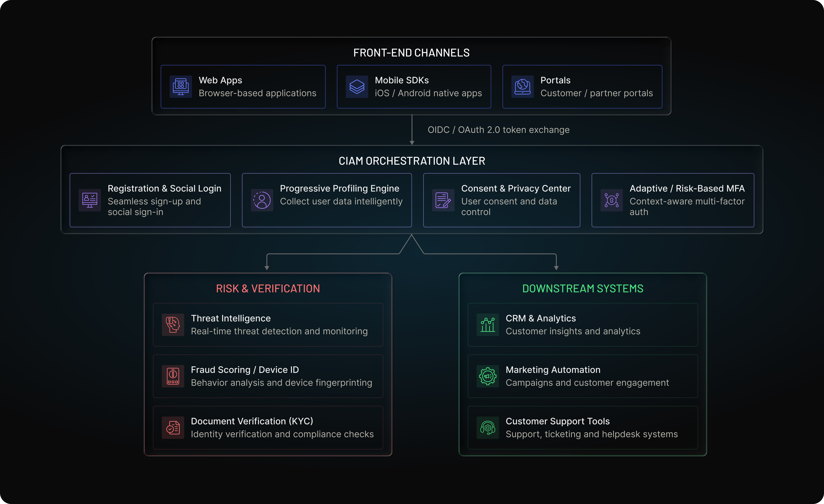Click 'Customer insights and analytics' text

coord(573,331)
